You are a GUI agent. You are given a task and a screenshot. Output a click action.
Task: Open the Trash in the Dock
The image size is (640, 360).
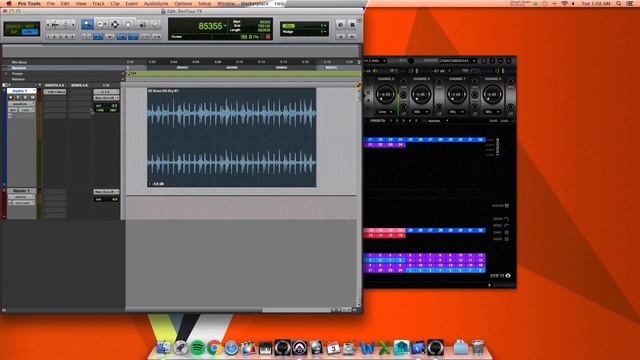point(478,348)
